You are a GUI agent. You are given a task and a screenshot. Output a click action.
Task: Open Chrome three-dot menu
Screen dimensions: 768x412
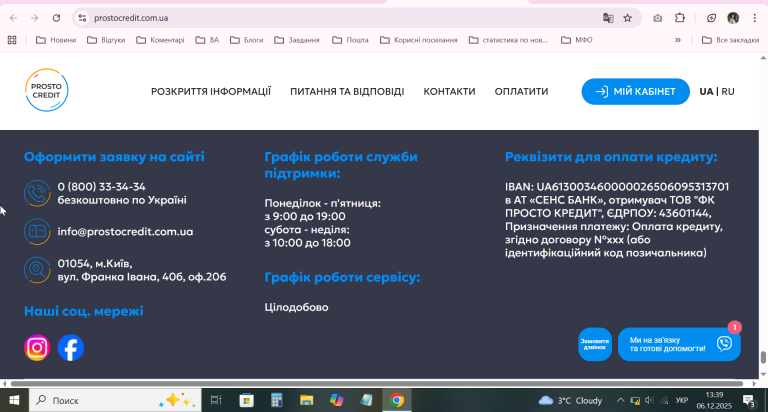755,18
